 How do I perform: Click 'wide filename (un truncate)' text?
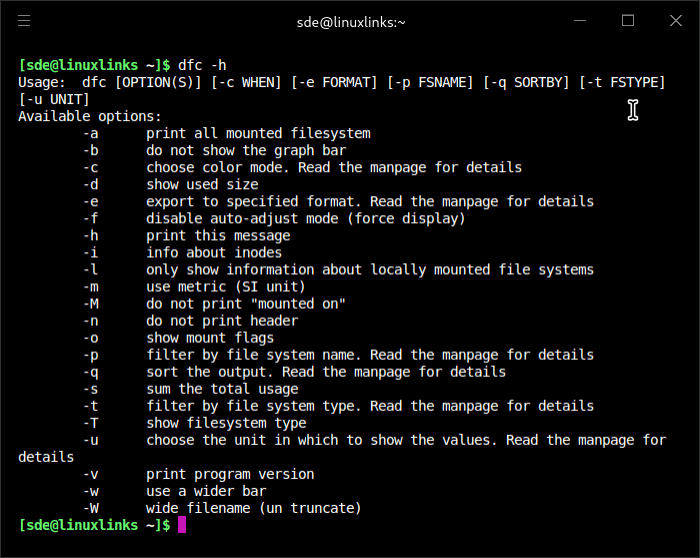click(254, 508)
